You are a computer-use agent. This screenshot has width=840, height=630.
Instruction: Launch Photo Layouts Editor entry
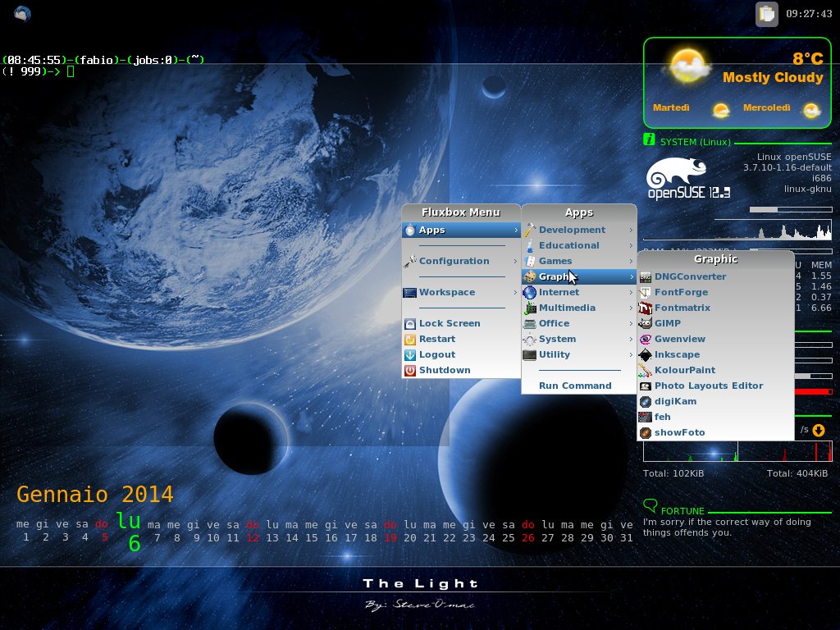click(x=715, y=386)
